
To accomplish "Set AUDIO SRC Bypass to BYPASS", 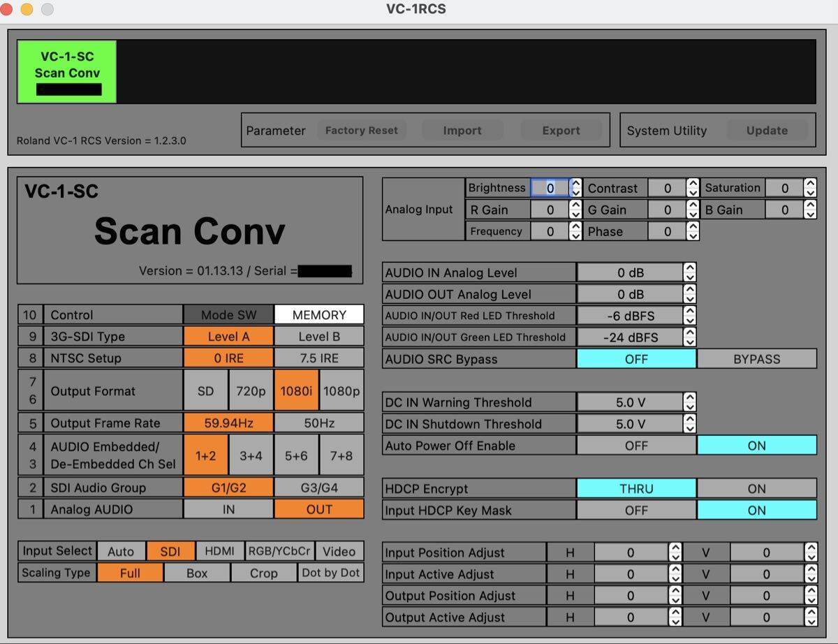I will pyautogui.click(x=757, y=359).
